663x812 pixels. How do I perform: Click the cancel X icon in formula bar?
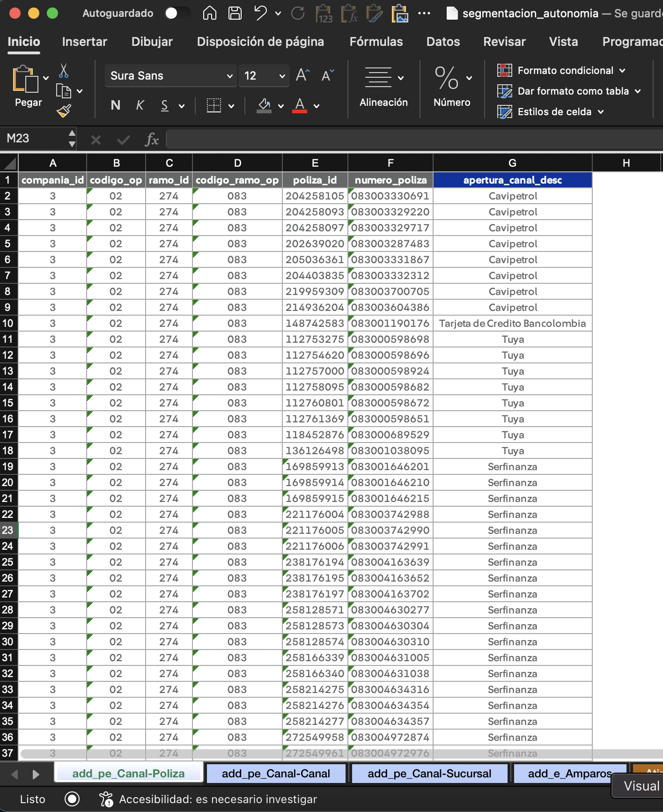click(x=96, y=140)
